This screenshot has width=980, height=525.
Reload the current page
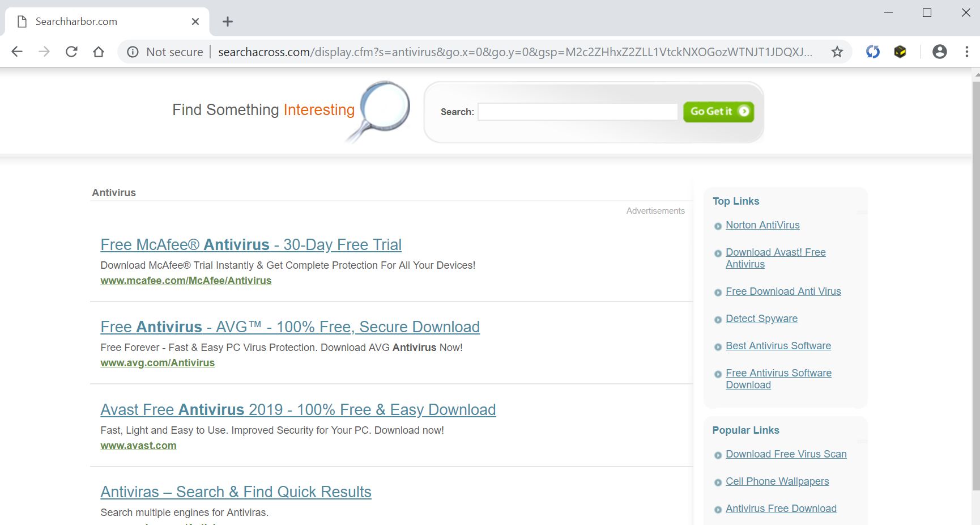point(71,52)
